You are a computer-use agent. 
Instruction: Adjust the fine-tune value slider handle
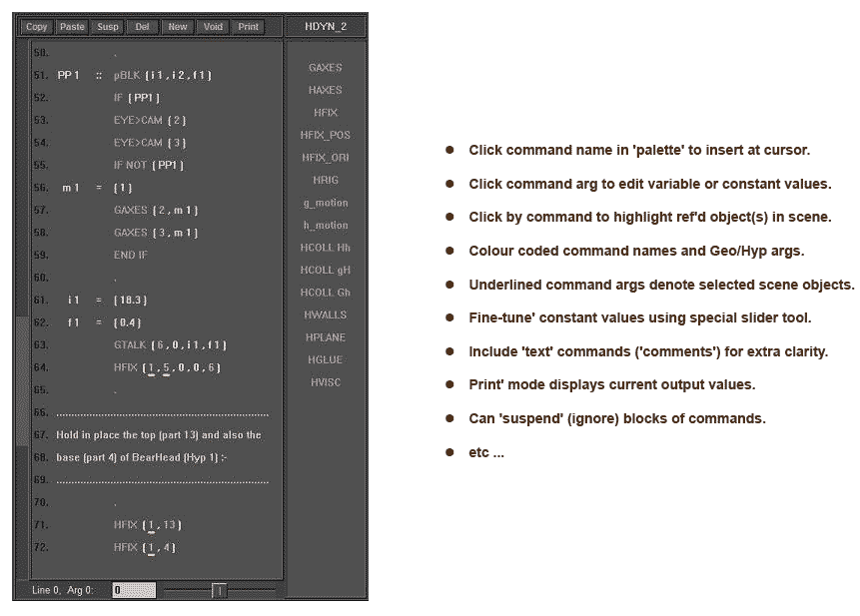[220, 590]
